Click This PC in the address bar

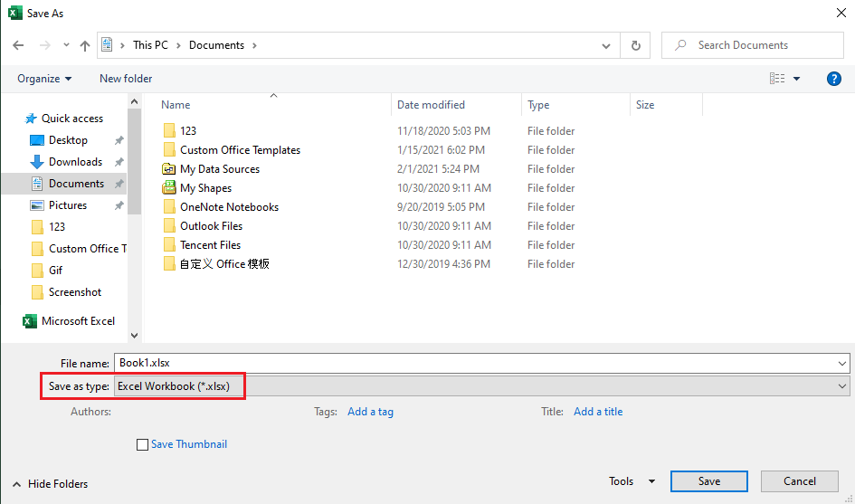tap(150, 45)
